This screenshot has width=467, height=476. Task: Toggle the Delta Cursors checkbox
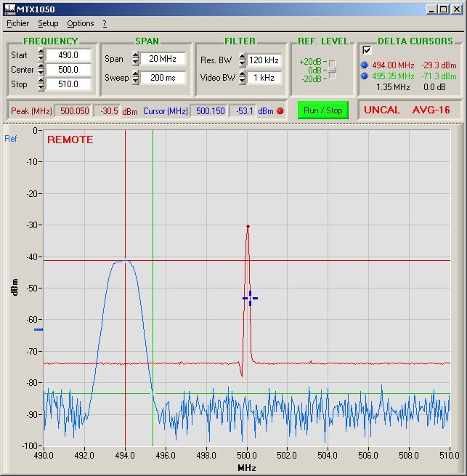pyautogui.click(x=367, y=50)
